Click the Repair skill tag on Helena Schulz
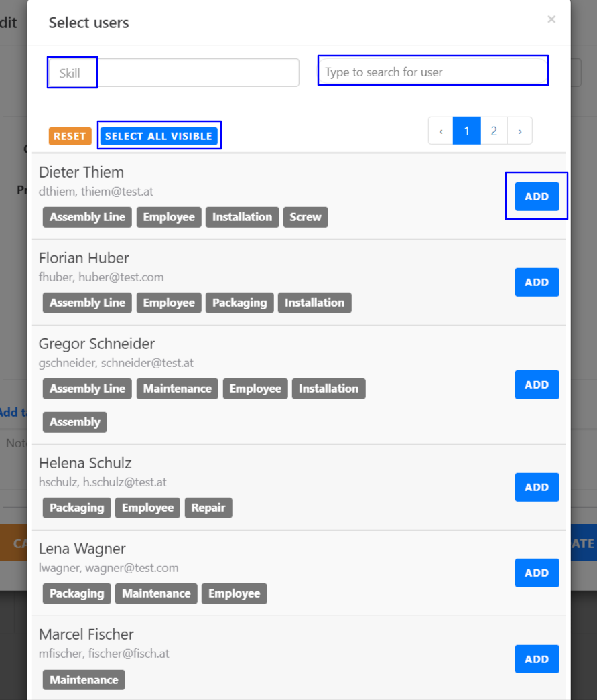This screenshot has width=597, height=700. point(208,508)
